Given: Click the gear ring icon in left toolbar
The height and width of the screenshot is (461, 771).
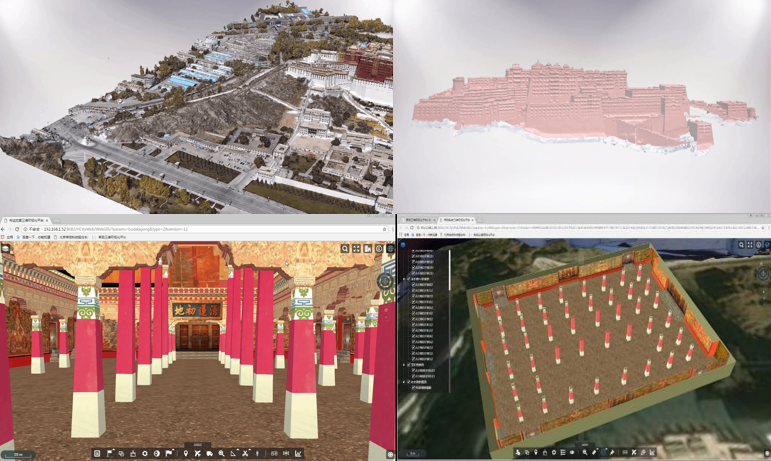Looking at the screenshot, I should [145, 453].
